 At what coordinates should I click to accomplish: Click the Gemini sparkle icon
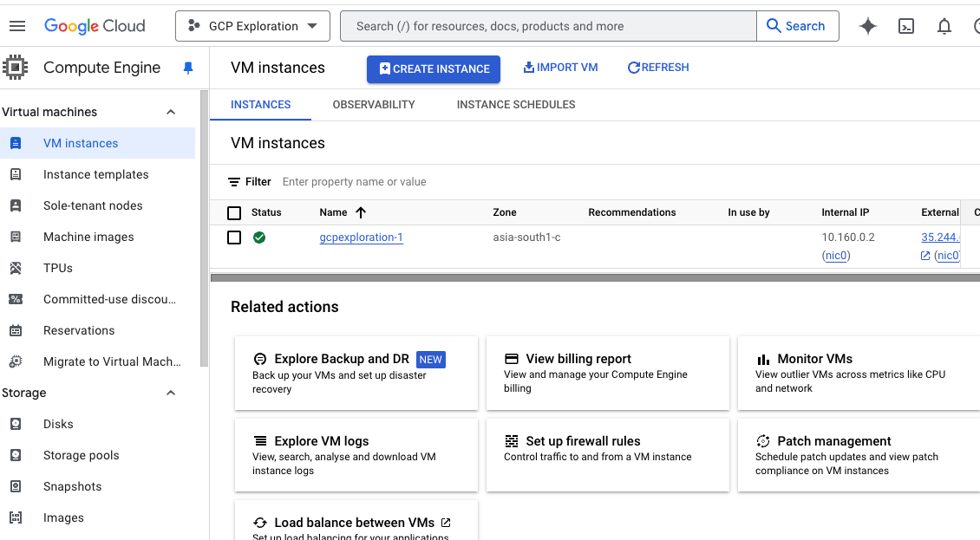click(x=867, y=26)
